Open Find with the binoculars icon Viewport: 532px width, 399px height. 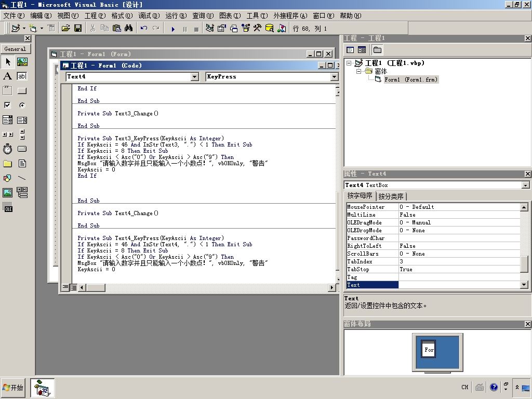pyautogui.click(x=129, y=28)
